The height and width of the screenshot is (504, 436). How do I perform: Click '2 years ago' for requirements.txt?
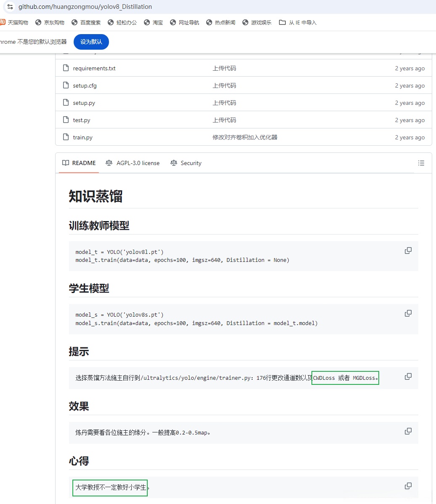point(409,69)
